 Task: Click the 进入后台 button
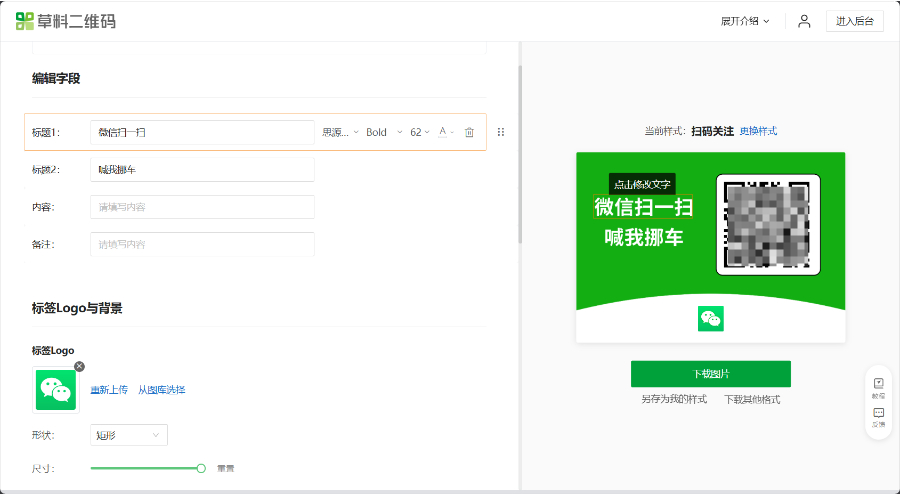855,21
